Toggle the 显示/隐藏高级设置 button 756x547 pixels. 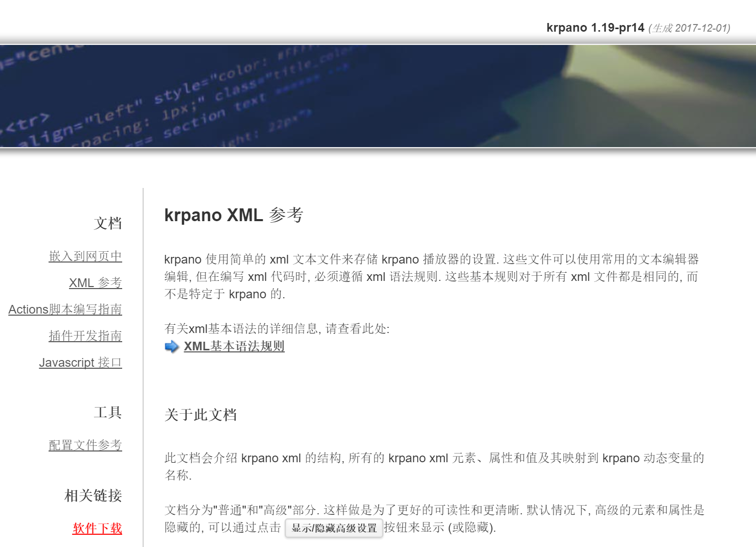point(333,529)
